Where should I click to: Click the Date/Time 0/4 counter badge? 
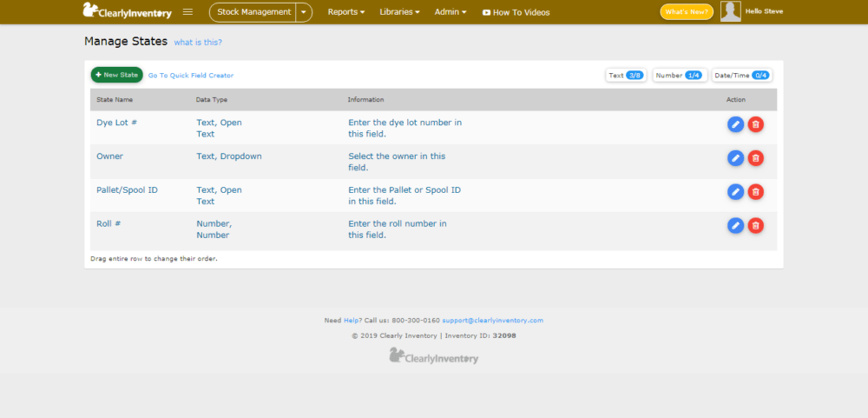tap(742, 76)
